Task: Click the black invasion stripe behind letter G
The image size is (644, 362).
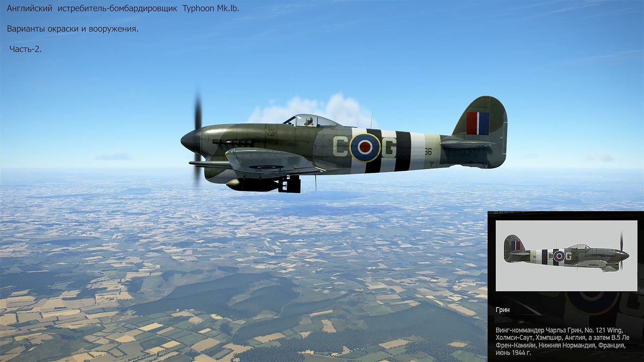Action: [403, 151]
